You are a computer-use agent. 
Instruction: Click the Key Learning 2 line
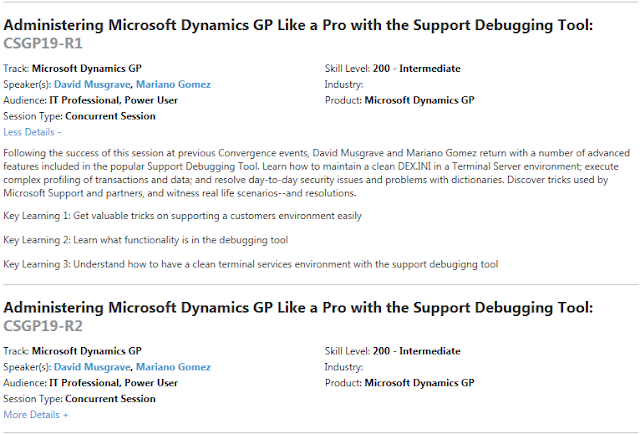[x=146, y=240]
